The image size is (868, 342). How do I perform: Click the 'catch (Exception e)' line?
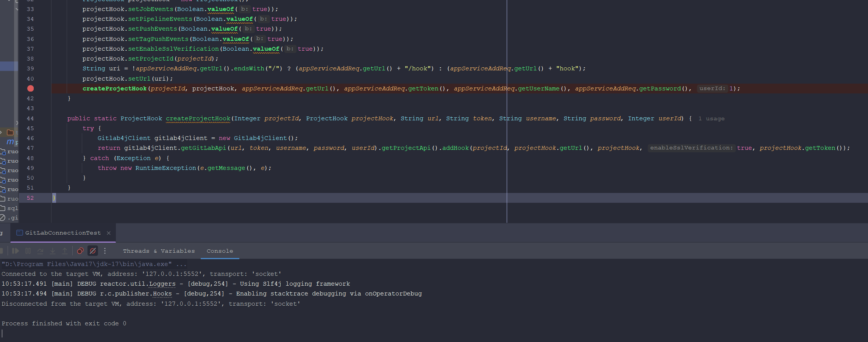click(126, 158)
